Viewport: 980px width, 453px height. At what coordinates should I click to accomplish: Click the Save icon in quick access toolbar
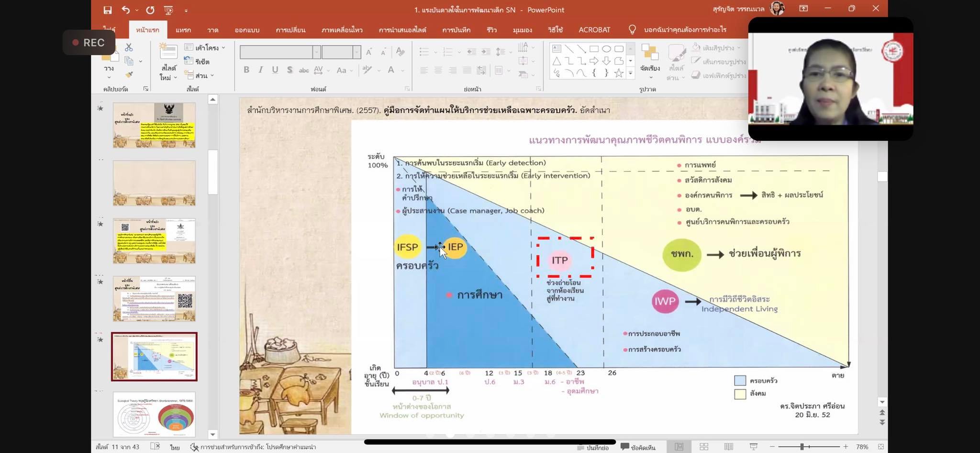108,10
